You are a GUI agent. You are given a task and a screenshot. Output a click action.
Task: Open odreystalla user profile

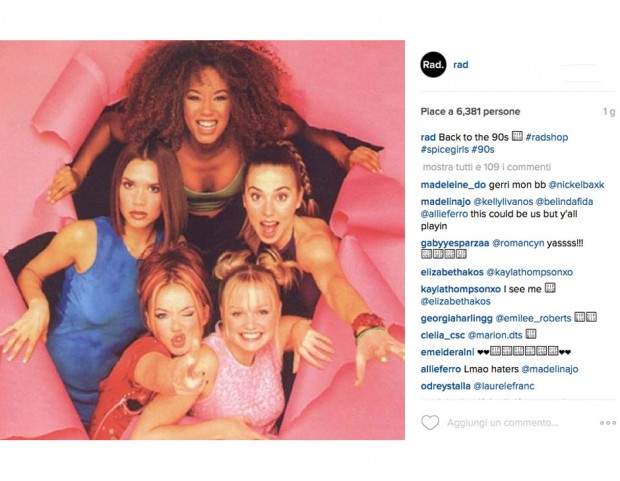pos(446,386)
